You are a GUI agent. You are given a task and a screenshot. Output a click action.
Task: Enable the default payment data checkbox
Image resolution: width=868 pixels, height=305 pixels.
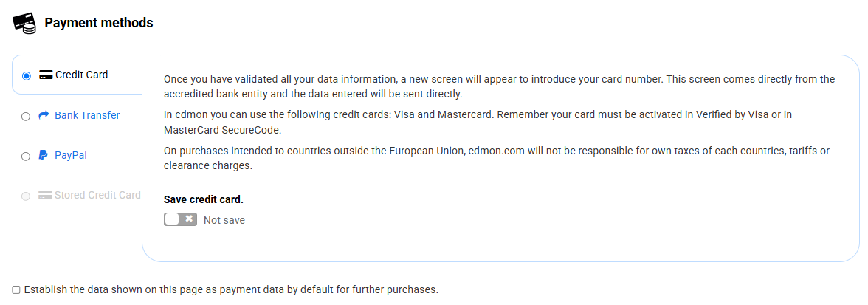coord(16,289)
